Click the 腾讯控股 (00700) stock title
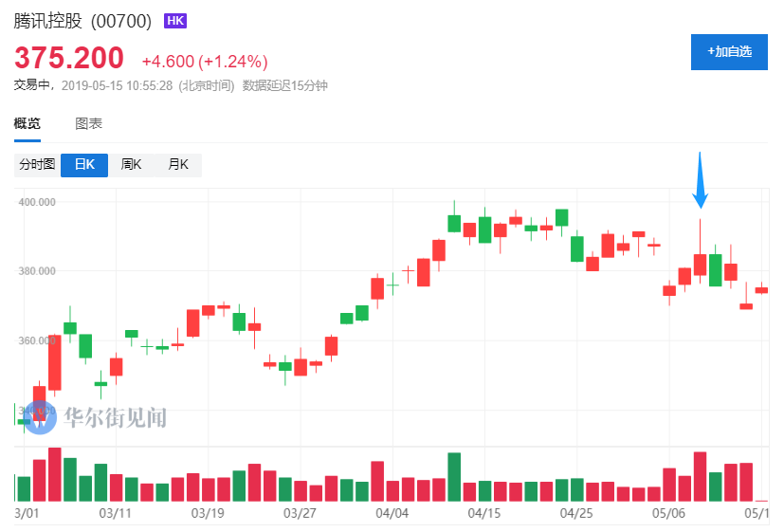 coord(82,21)
